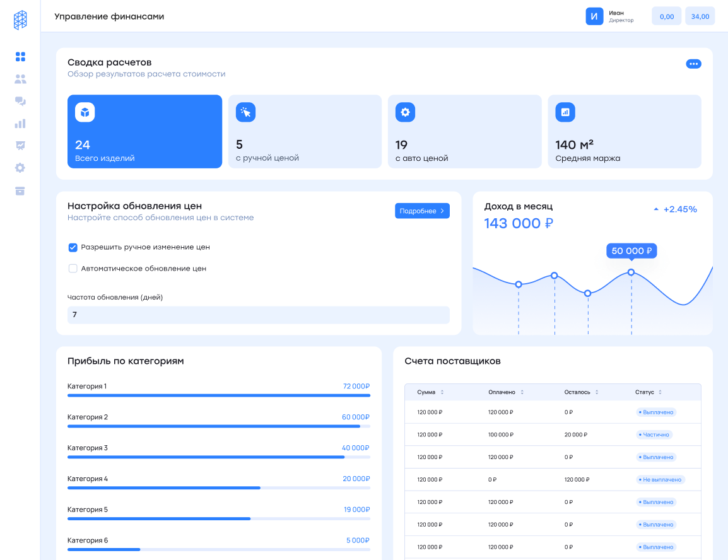Screen dimensions: 728x560
Task: Click the 'Частота обновления (дней)' input field
Action: (x=258, y=315)
